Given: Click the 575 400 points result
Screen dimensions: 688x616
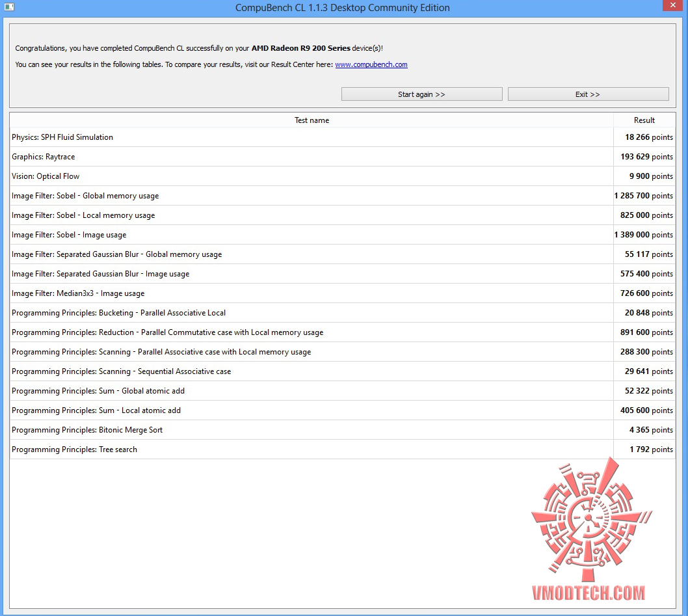Looking at the screenshot, I should [647, 274].
